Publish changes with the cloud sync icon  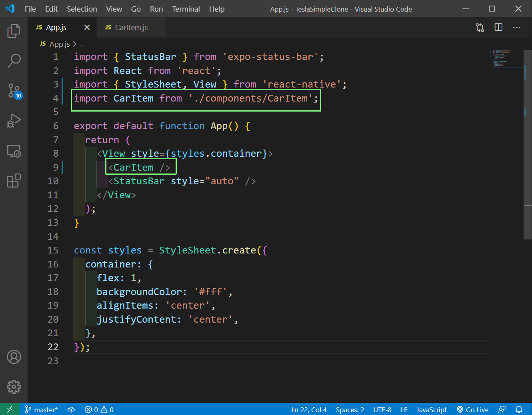coord(71,409)
